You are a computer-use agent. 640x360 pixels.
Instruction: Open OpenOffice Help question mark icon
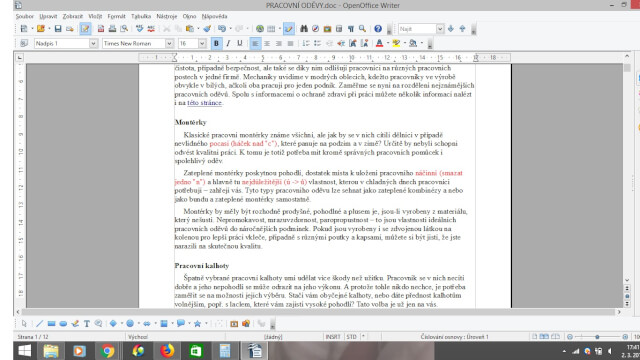pos(378,29)
